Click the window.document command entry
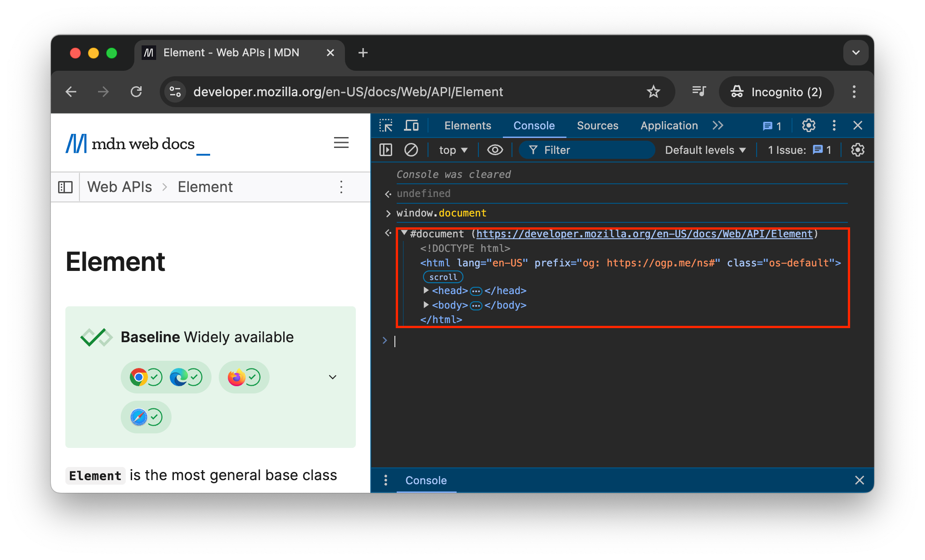 click(x=441, y=213)
